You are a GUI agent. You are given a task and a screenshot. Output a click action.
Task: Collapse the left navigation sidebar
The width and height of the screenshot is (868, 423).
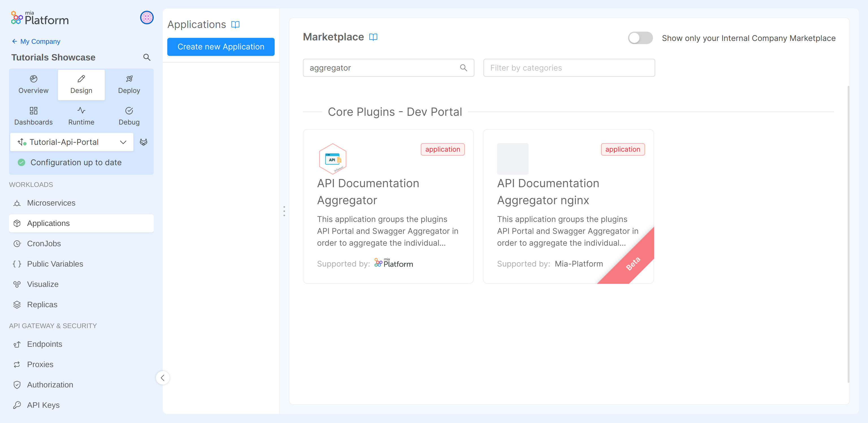coord(163,378)
